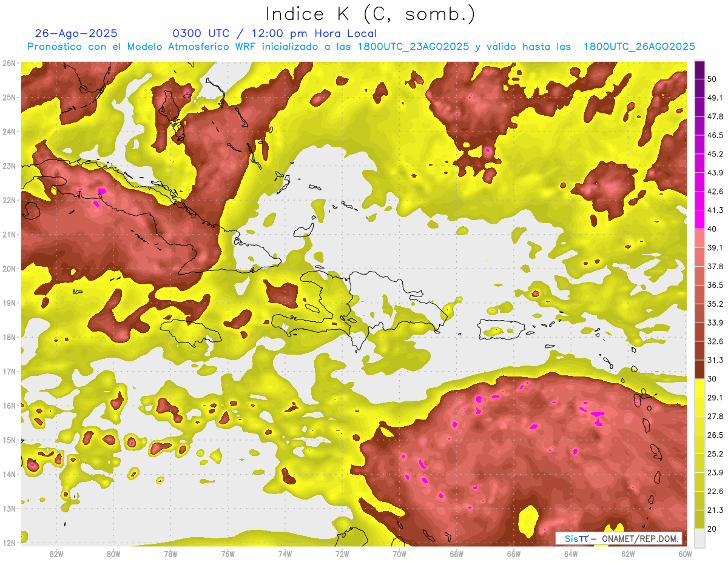The image size is (728, 562).
Task: Click the '12N' latitude label
Action: (9, 543)
